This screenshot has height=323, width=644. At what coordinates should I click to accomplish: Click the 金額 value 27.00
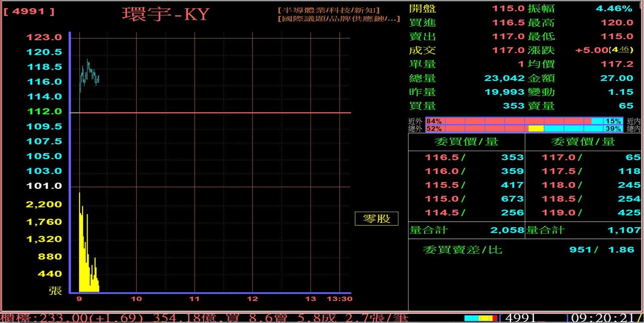617,78
